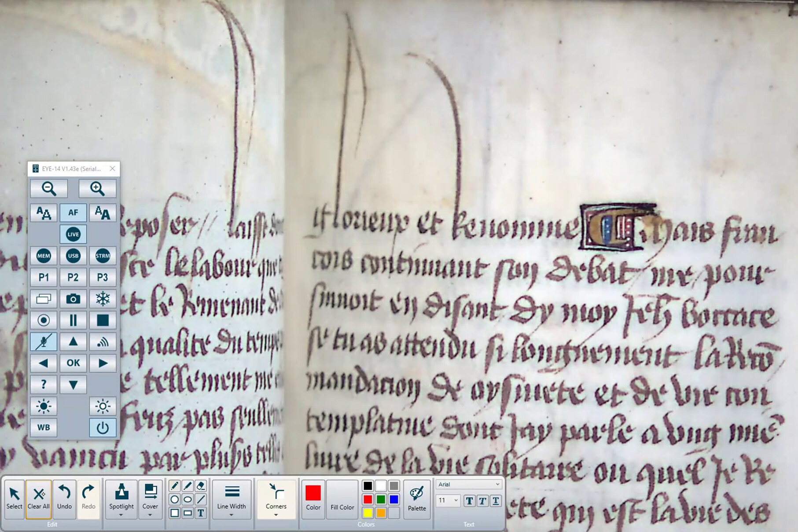Select MEM source button
Viewport: 798px width, 532px height.
coord(44,256)
